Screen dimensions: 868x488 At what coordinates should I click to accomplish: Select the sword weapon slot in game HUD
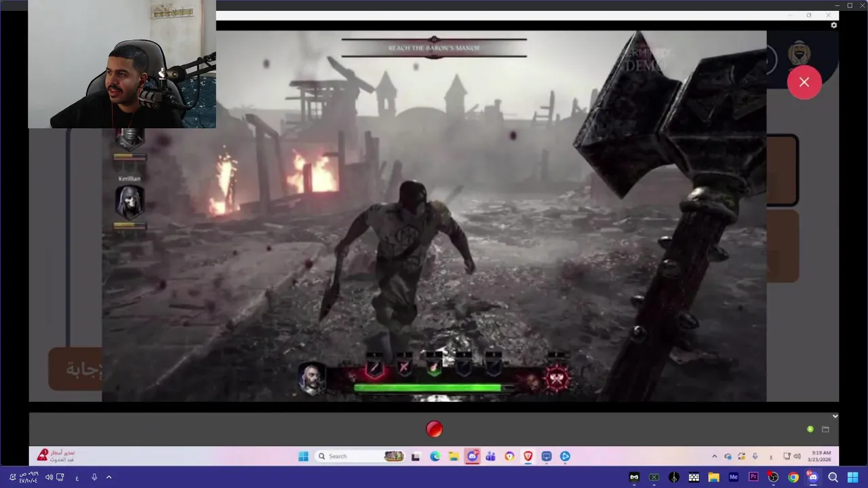tap(375, 368)
